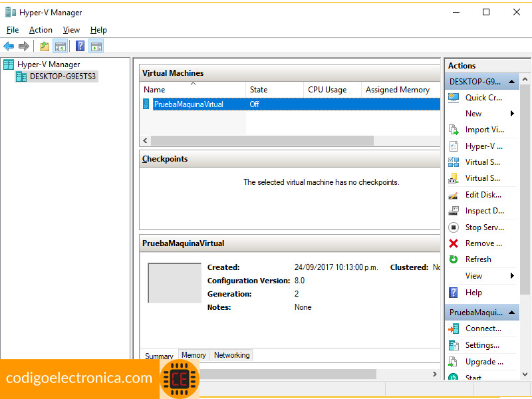This screenshot has width=532, height=399.
Task: Click the PruebaMaquinaVirtual VM row icon
Action: [146, 104]
